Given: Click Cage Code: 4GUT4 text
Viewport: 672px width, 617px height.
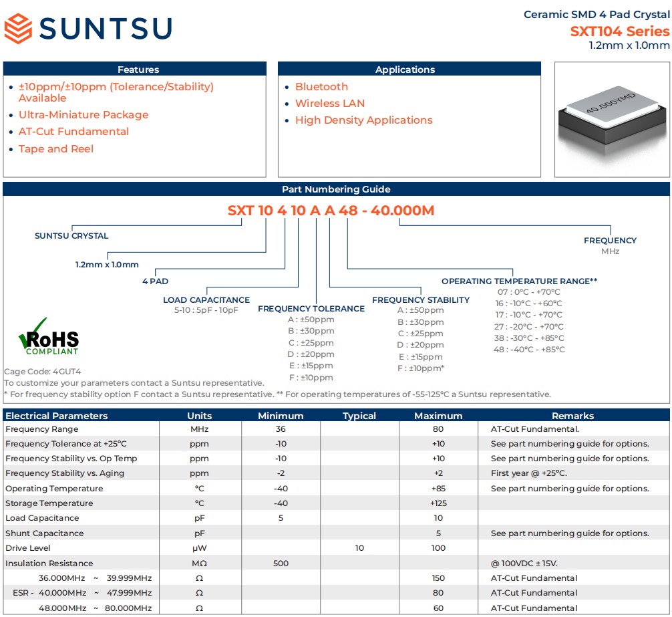Looking at the screenshot, I should point(43,372).
